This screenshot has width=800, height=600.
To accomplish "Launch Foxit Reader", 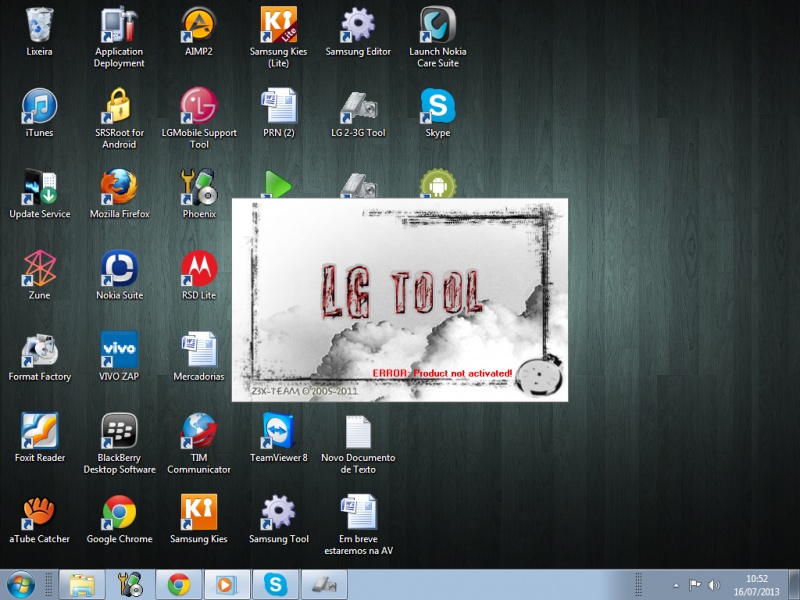I will pos(39,437).
